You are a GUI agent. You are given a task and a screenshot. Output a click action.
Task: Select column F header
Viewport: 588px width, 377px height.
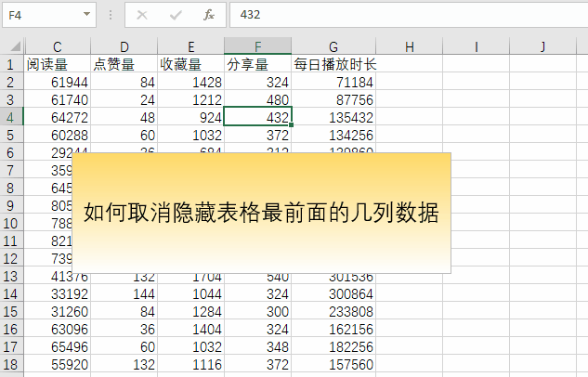click(258, 46)
